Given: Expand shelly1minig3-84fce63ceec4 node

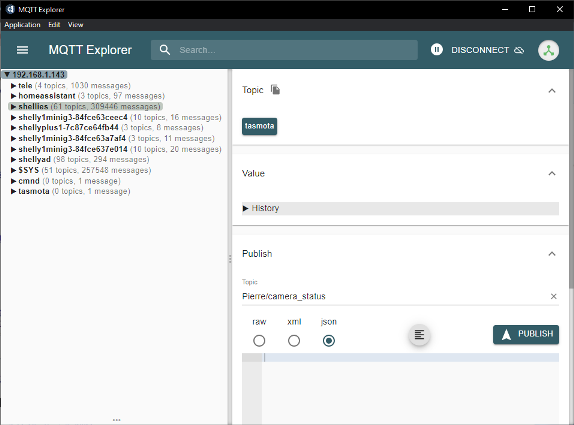Looking at the screenshot, I should [x=14, y=118].
